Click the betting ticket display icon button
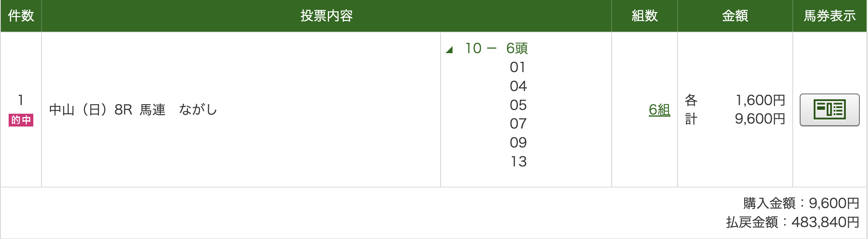868x239 pixels. pos(829,110)
